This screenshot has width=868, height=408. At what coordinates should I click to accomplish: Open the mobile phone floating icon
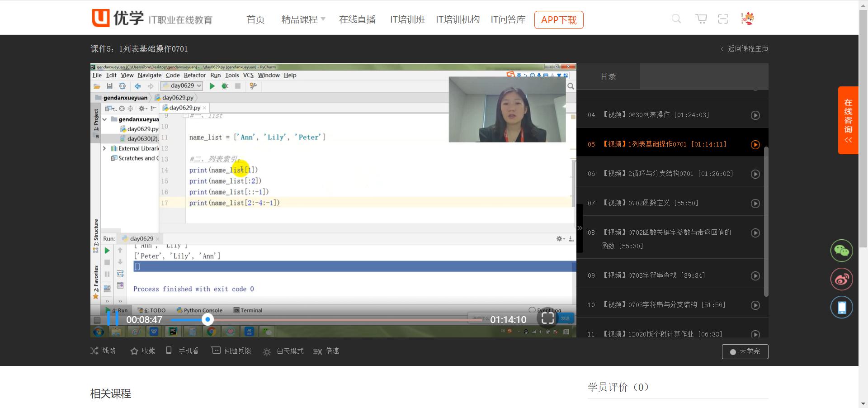(841, 308)
